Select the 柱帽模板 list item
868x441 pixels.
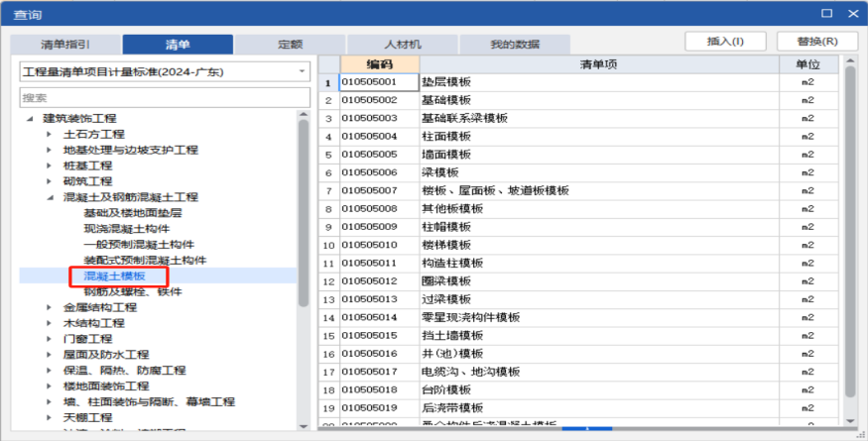coord(446,227)
